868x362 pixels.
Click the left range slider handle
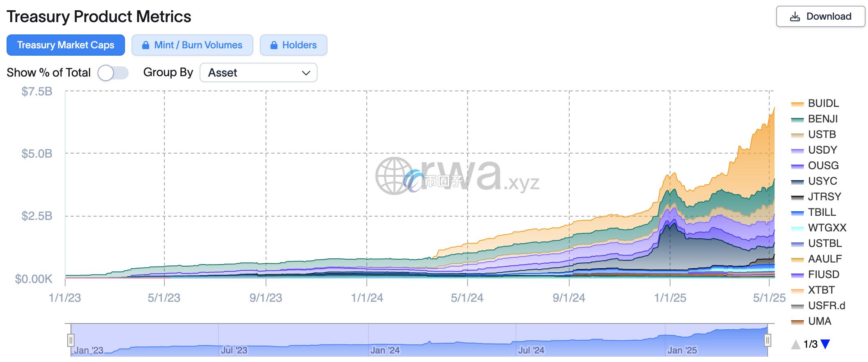(x=71, y=340)
